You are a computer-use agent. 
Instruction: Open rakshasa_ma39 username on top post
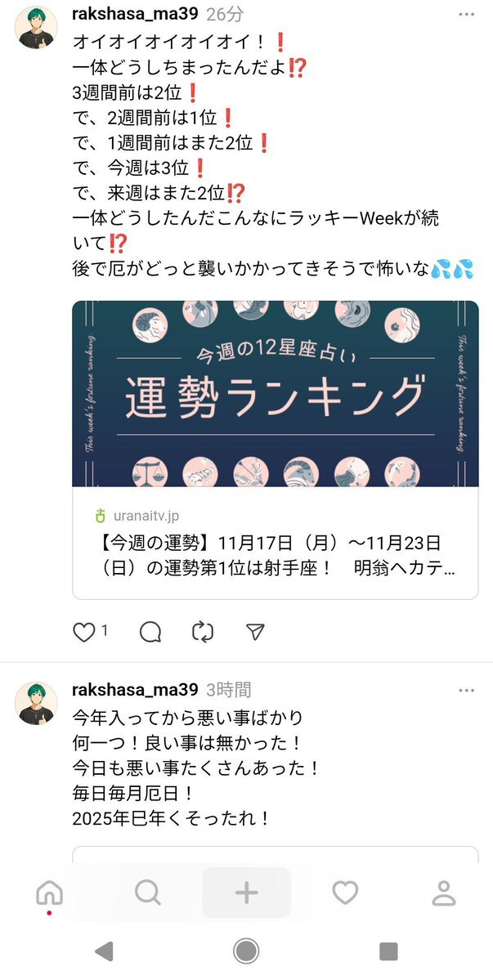tap(136, 14)
